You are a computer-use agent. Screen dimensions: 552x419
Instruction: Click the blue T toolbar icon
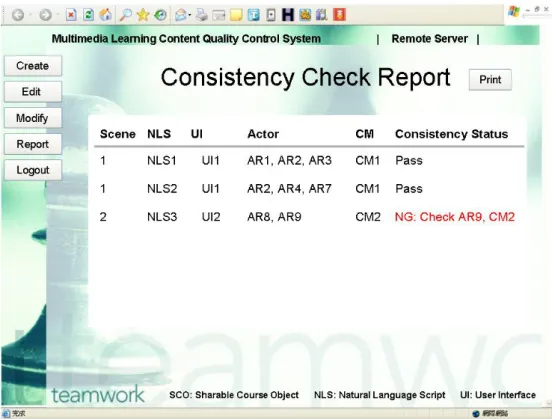[253, 15]
